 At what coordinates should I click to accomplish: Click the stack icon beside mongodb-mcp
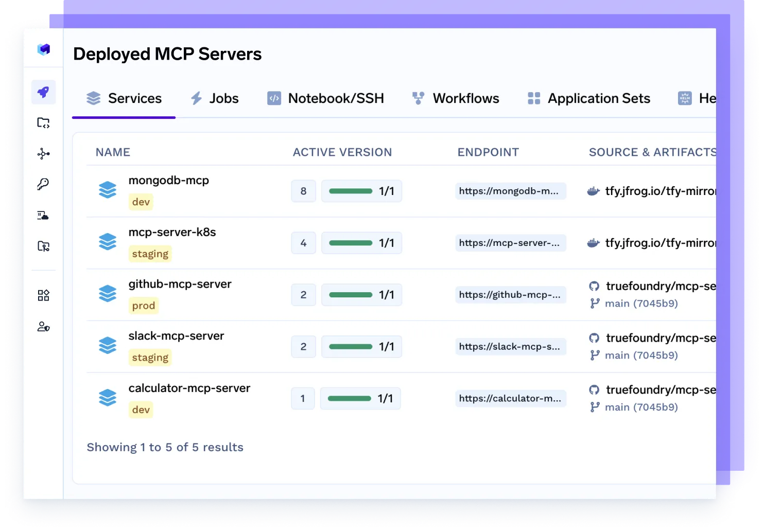(x=108, y=190)
